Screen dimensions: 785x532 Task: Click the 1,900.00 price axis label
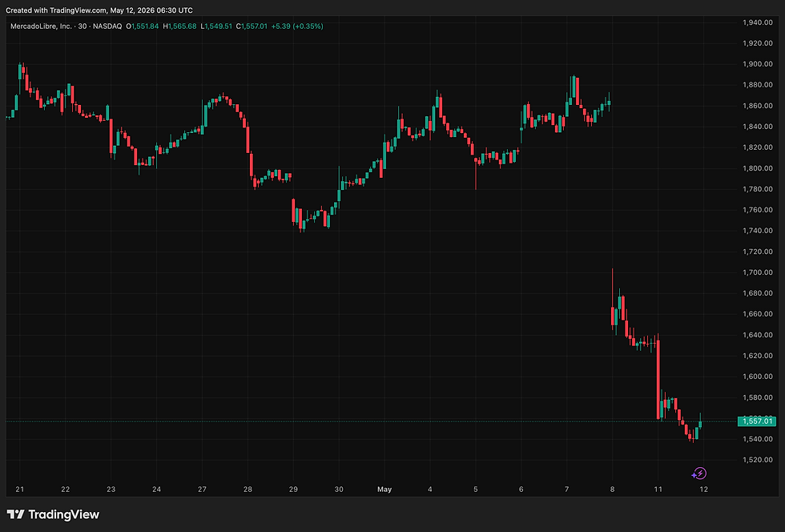pos(758,64)
